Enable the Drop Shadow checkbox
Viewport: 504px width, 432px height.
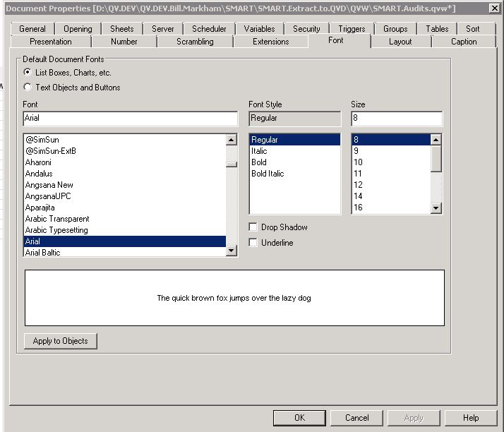click(253, 227)
